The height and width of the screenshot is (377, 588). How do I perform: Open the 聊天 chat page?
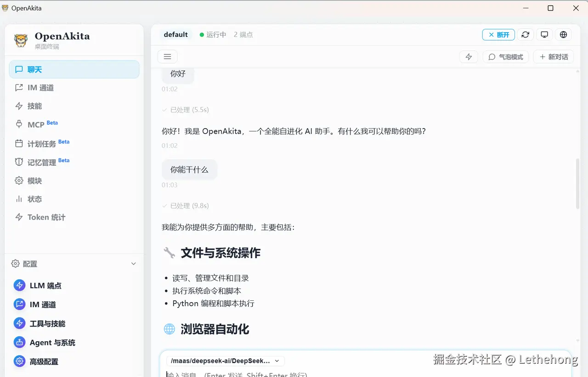[x=74, y=69]
